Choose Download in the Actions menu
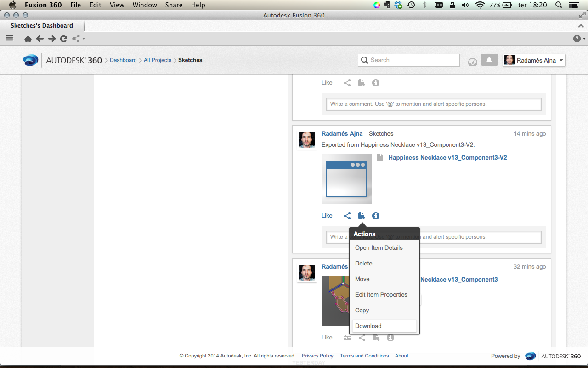Image resolution: width=588 pixels, height=368 pixels. (384, 326)
